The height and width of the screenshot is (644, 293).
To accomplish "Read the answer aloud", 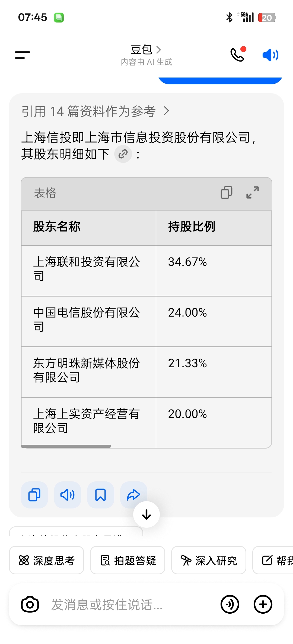I will [68, 495].
